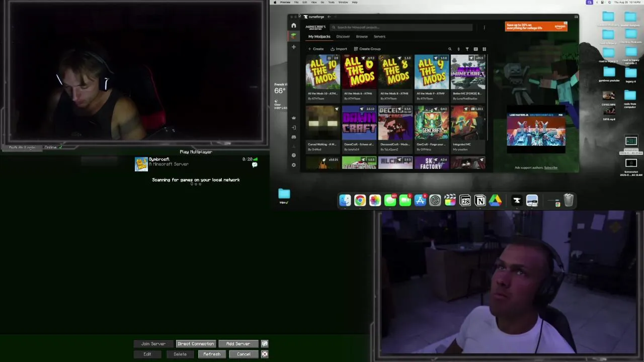Switch to the Browse tab
644x362 pixels.
pos(362,36)
